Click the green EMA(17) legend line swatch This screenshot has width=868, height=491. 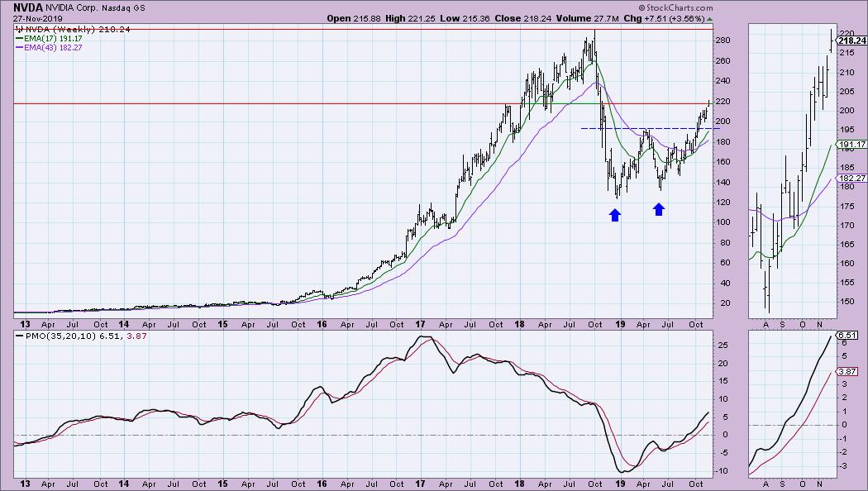point(19,39)
